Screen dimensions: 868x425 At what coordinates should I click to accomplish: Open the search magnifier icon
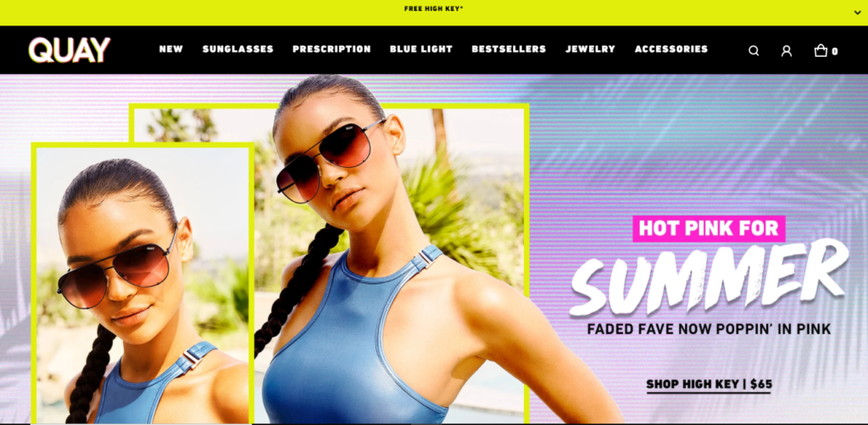tap(754, 51)
